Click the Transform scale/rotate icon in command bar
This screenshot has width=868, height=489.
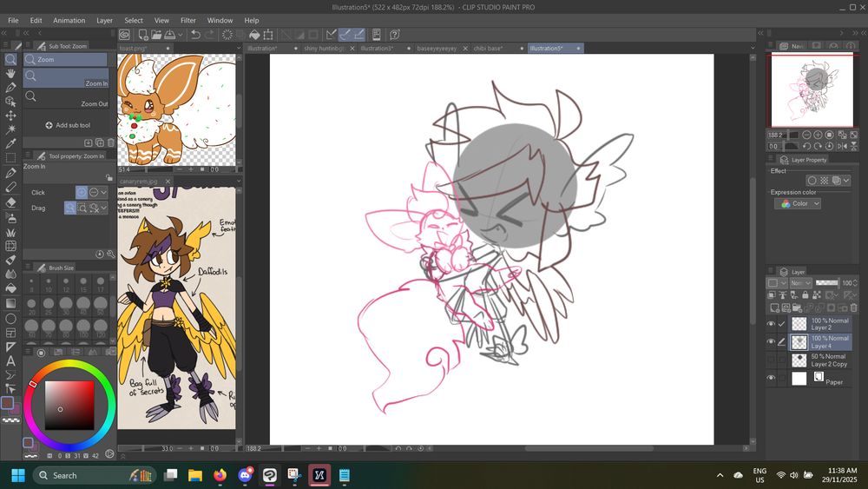(268, 35)
